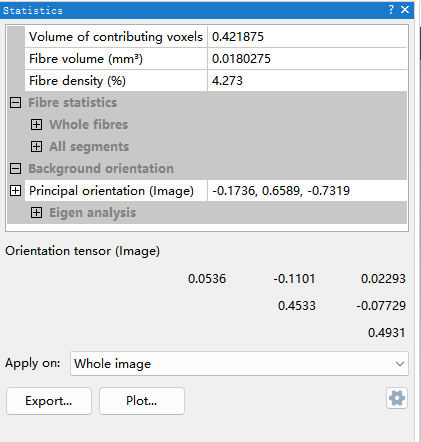Click the 4.273 fibre density value

pyautogui.click(x=227, y=81)
